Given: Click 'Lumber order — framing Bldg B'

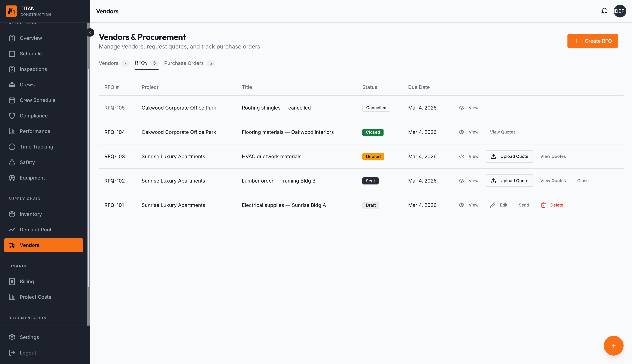Looking at the screenshot, I should coord(278,180).
